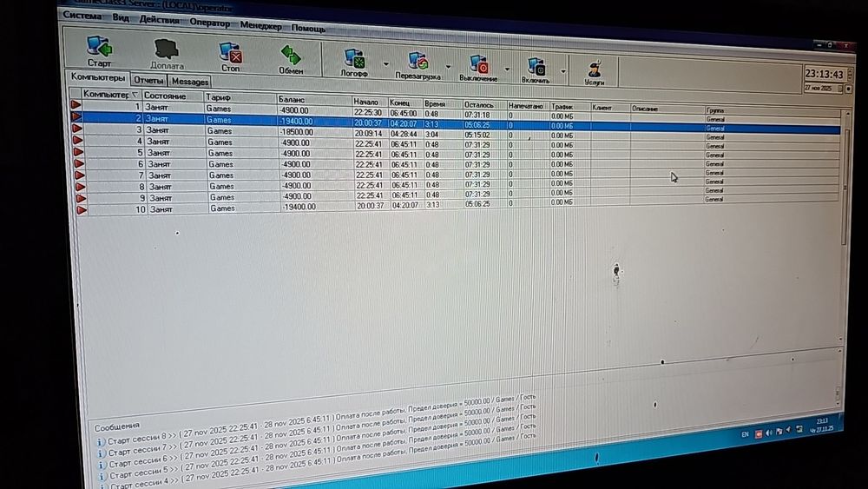Sort by the Состояние column header
This screenshot has height=489, width=868.
173,96
